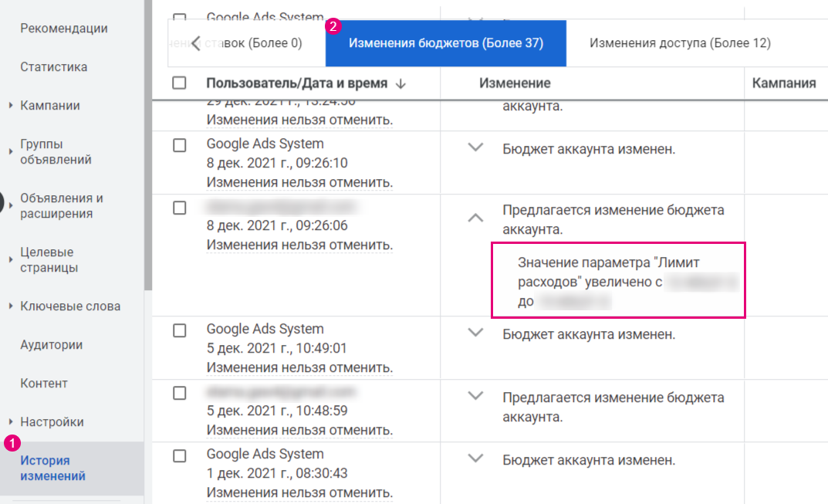Tick the checkbox for 1 дек. 2021, 08:30:43 row
828x504 pixels.
pos(180,455)
